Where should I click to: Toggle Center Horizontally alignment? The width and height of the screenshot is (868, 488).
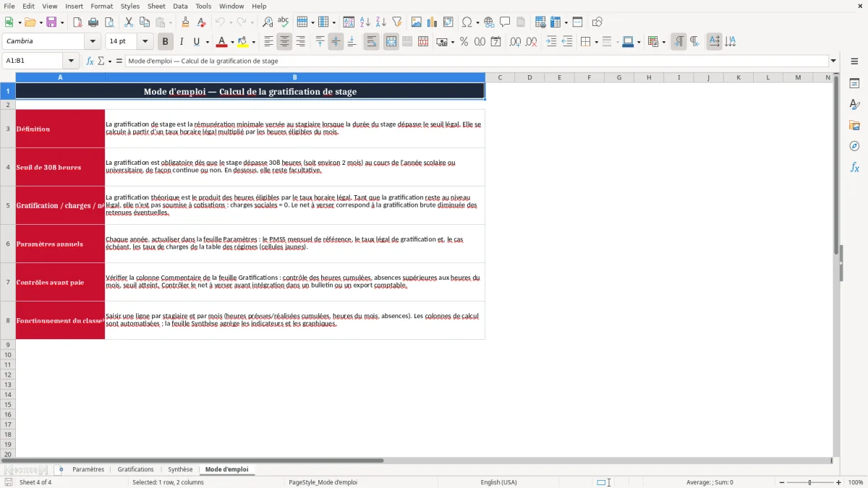point(284,42)
